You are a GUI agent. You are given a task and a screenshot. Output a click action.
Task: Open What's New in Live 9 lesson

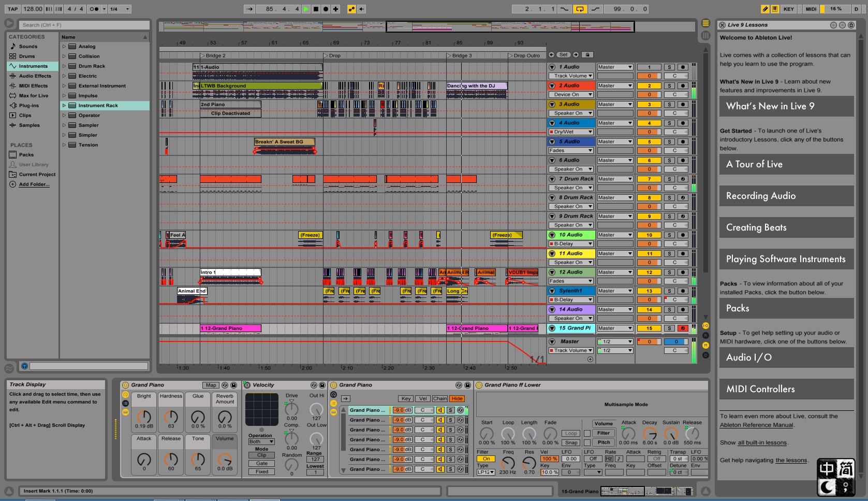click(x=786, y=106)
